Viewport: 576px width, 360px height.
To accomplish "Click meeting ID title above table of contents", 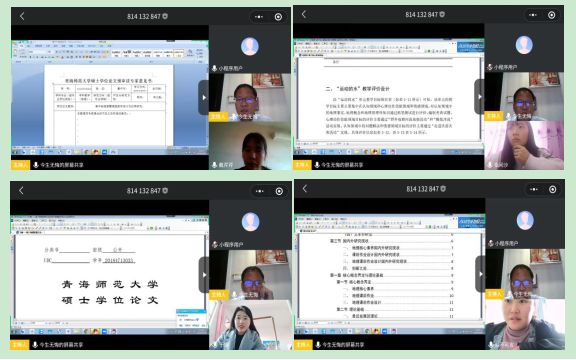I will [x=422, y=189].
